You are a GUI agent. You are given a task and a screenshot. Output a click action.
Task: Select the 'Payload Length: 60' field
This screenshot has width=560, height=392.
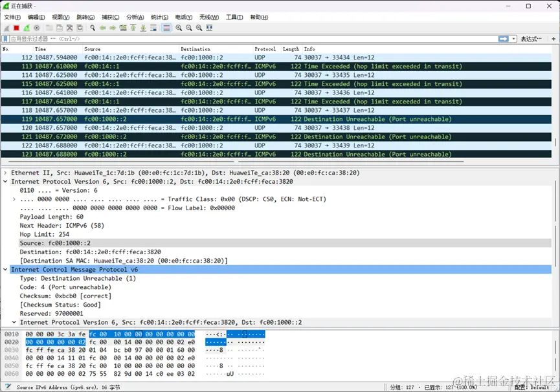[51, 217]
